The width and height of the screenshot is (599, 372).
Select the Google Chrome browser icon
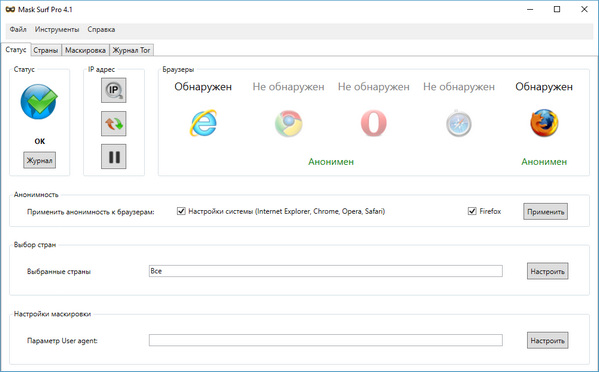288,123
